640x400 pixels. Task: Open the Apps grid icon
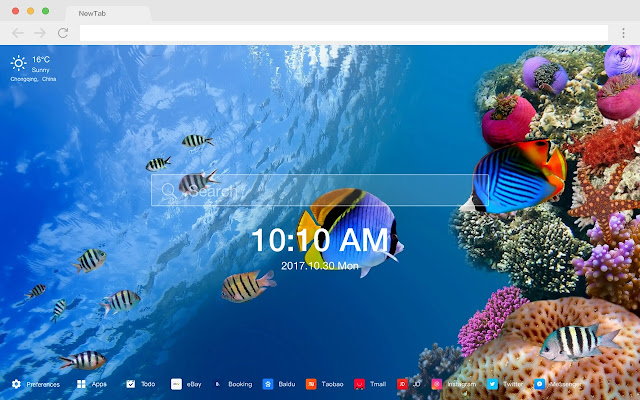(81, 384)
